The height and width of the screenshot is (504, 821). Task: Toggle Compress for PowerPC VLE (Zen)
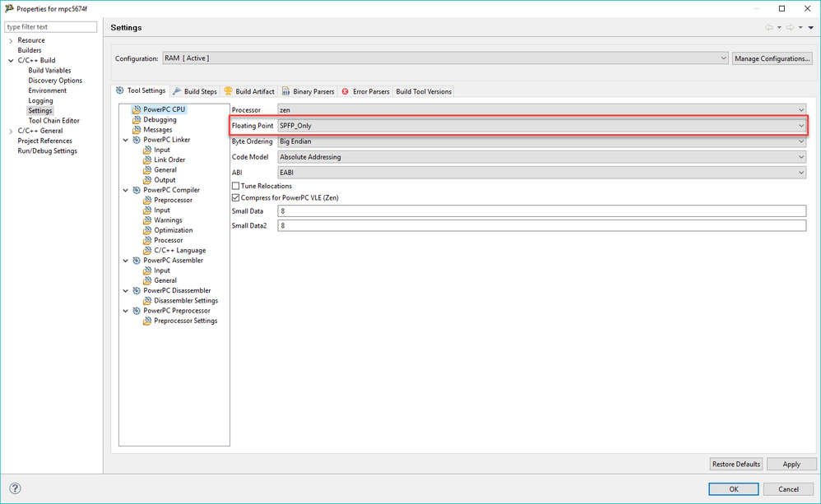click(235, 198)
